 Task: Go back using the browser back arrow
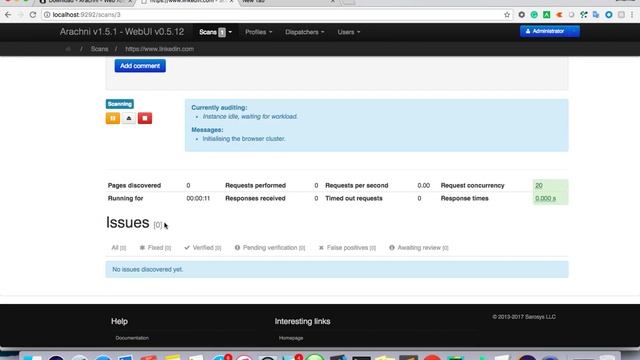click(8, 15)
